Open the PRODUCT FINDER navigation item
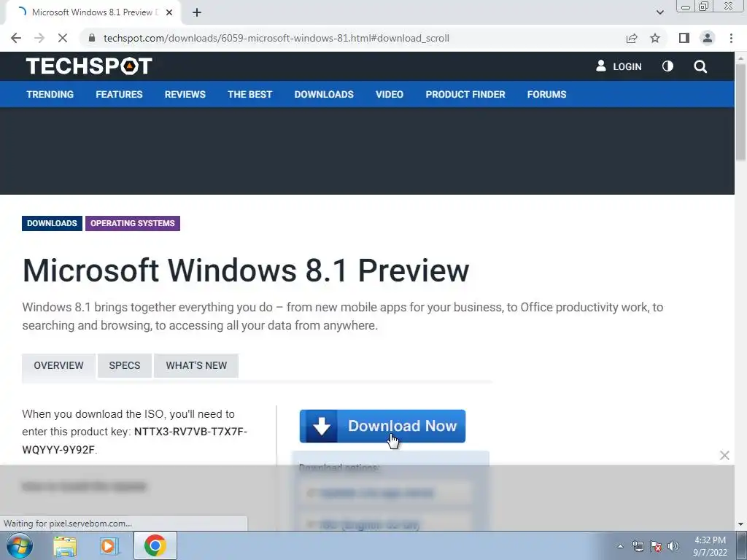 465,94
